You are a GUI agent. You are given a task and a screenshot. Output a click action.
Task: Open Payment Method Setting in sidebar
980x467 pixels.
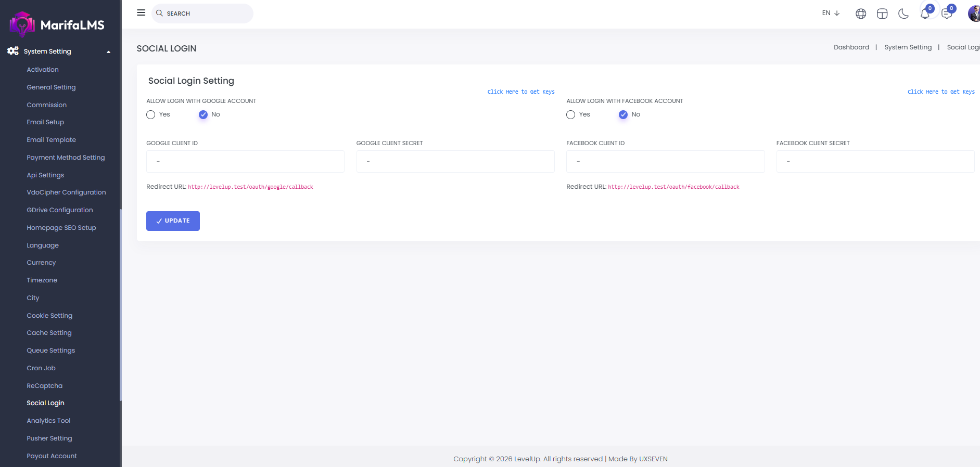[x=66, y=158]
